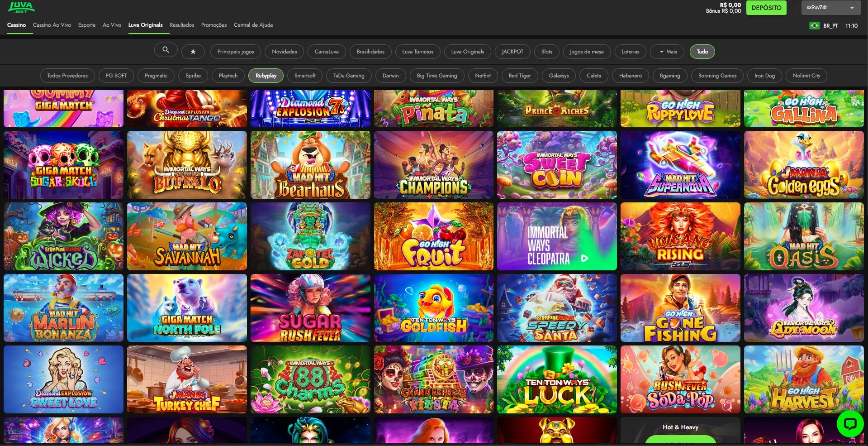Switch to the Esporte tab
Image resolution: width=868 pixels, height=446 pixels.
click(87, 25)
